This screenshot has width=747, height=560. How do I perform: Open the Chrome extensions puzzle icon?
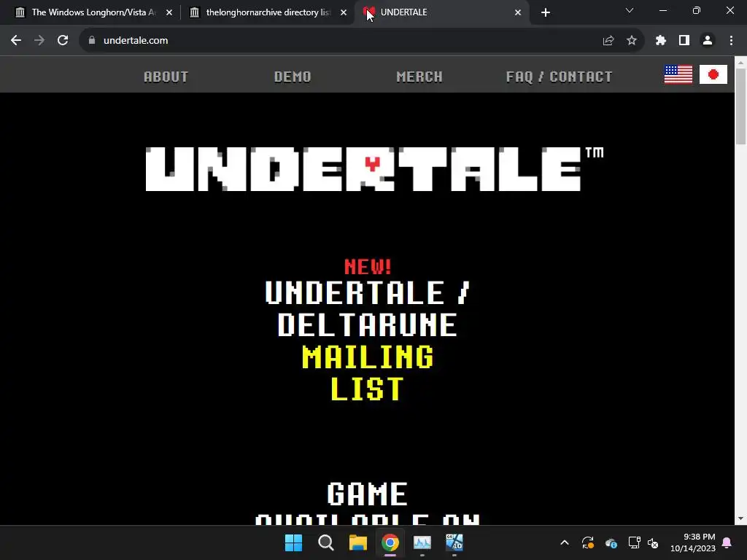(660, 41)
